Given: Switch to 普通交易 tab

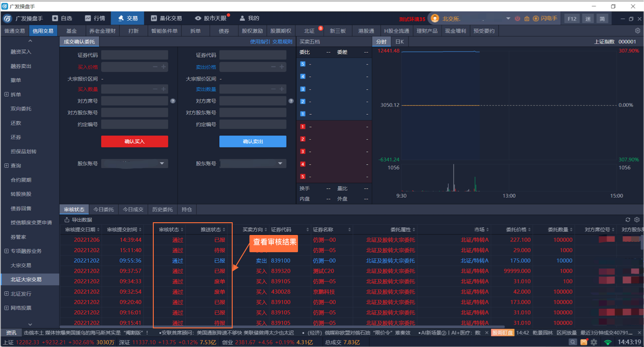Looking at the screenshot, I should click(15, 31).
